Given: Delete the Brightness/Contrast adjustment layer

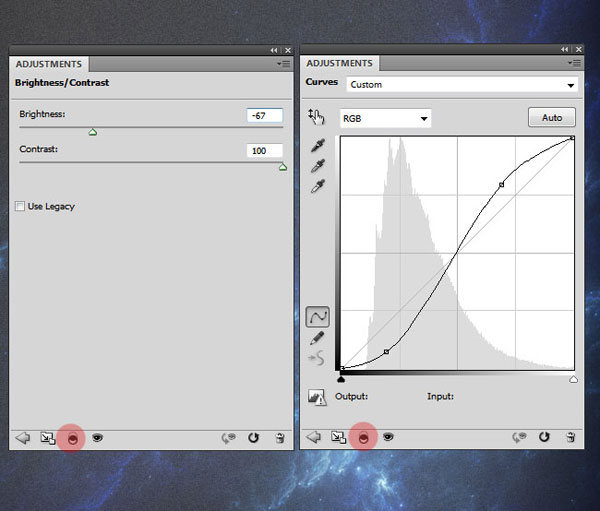Looking at the screenshot, I should pos(280,438).
